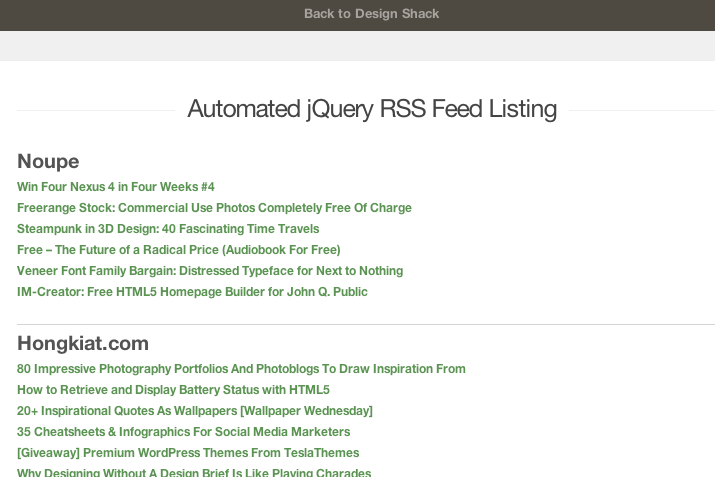Open How to Retrieve and Display Battery Status

click(x=173, y=390)
